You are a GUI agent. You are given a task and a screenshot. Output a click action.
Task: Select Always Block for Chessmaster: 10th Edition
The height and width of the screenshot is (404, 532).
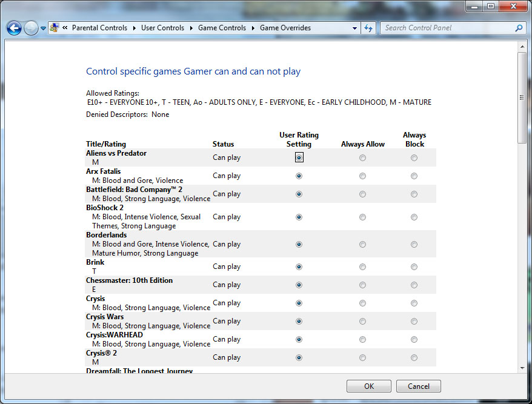pyautogui.click(x=414, y=285)
